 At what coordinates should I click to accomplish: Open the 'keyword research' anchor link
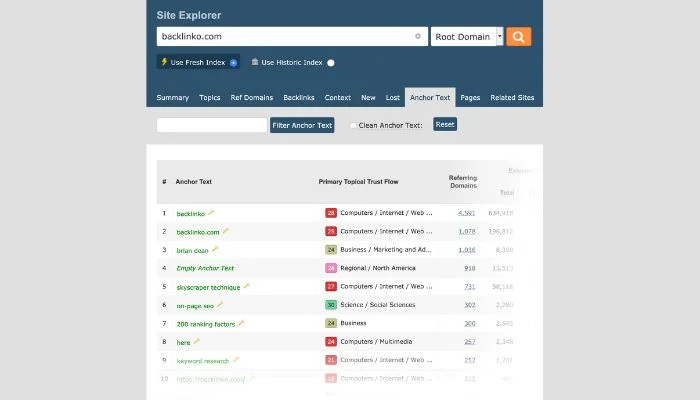203,361
